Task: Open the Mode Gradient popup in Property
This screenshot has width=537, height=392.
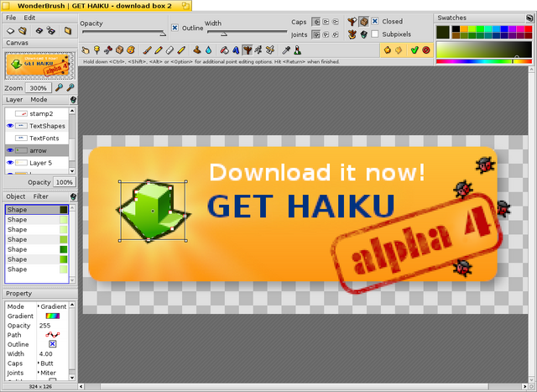Action: 52,306
